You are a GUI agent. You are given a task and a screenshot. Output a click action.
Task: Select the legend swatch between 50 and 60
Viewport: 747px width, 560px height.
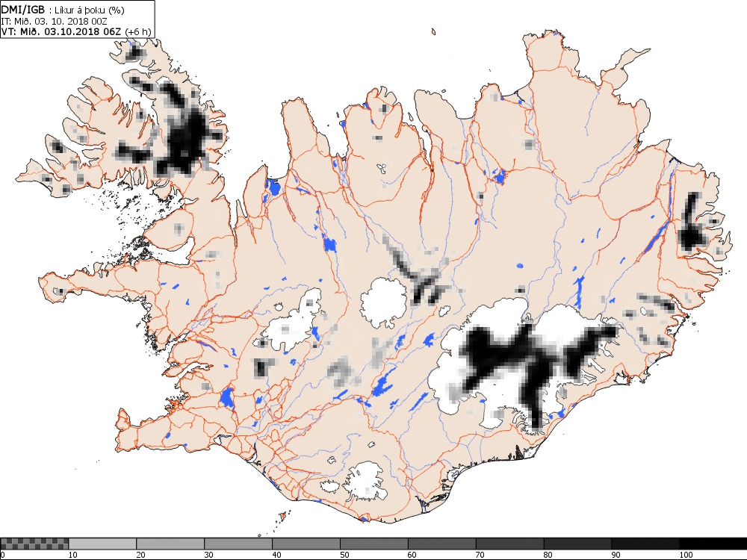[x=374, y=544]
